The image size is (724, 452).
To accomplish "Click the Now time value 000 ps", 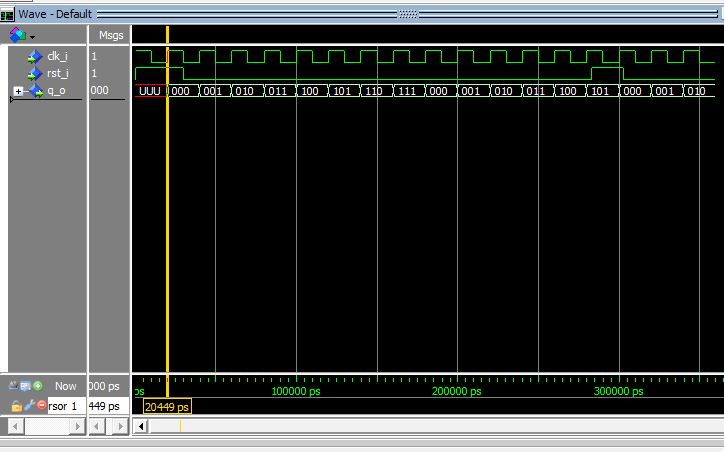I will 104,386.
